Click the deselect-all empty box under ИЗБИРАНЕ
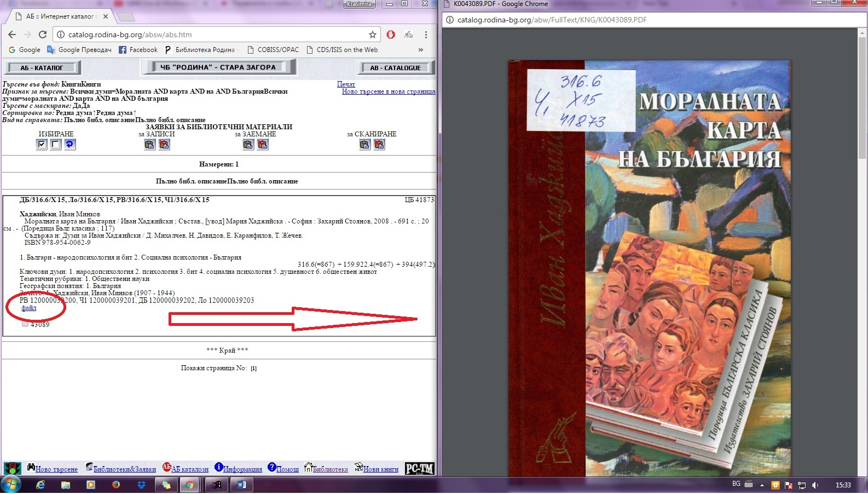 56,145
